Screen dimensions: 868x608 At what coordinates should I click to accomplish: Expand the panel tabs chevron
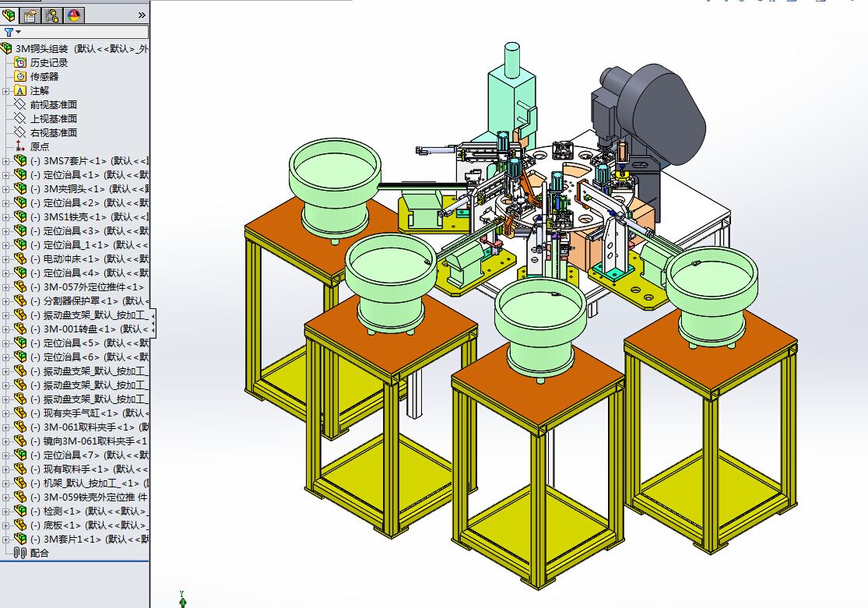142,14
